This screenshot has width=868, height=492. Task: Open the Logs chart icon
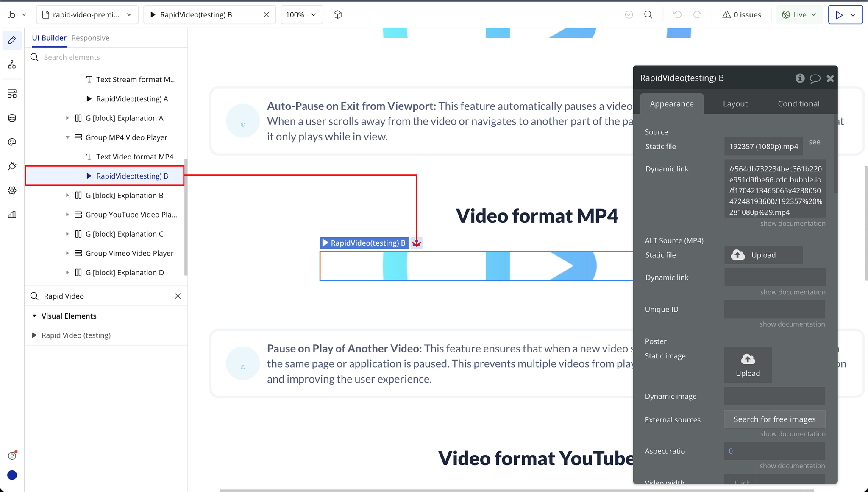click(x=12, y=215)
